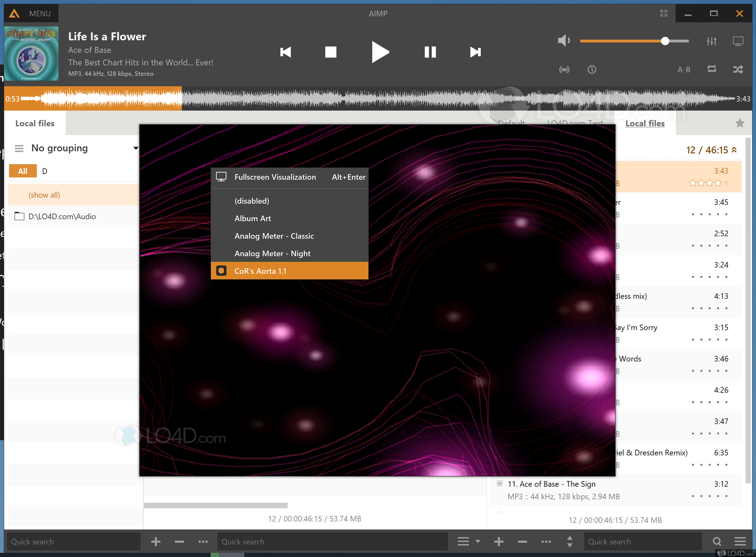Remove tracks with playlist minus icon
The image size is (756, 557).
point(522,541)
